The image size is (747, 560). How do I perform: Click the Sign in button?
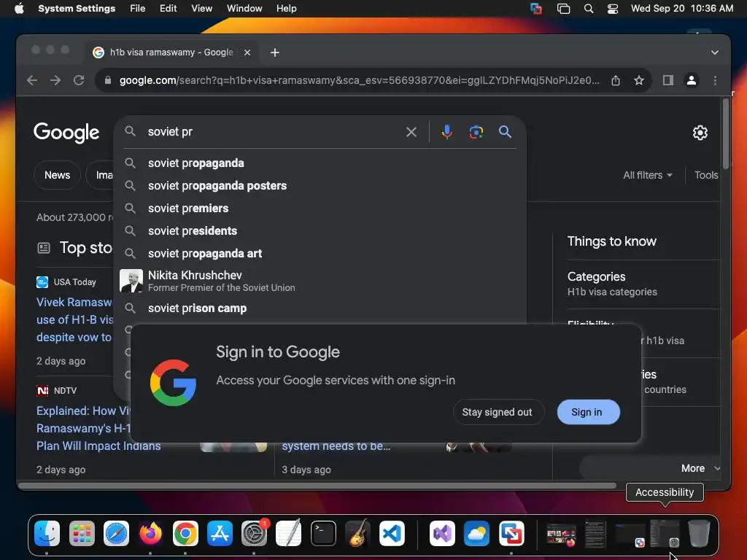point(589,412)
